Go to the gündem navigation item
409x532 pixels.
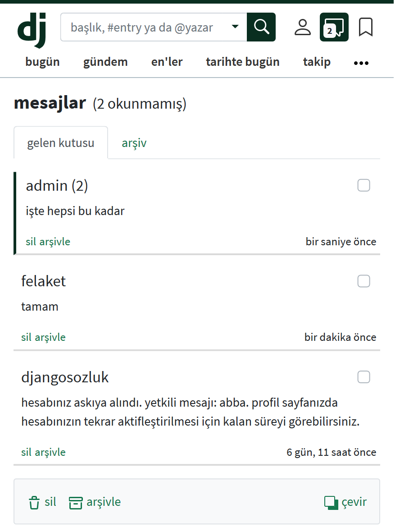click(105, 62)
